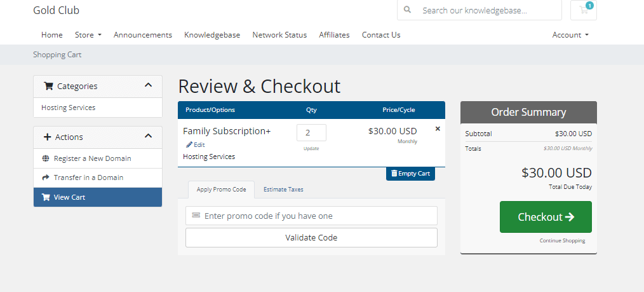
Task: Open the Store dropdown menu
Action: coord(88,35)
